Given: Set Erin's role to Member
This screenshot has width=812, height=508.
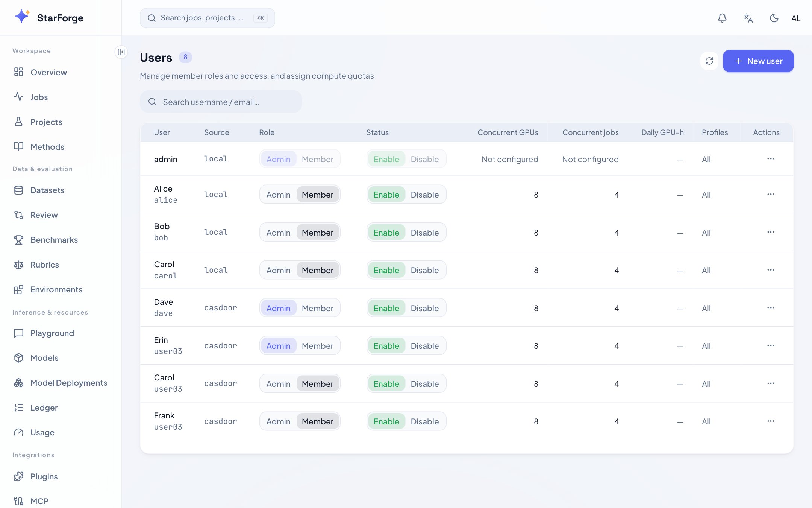Looking at the screenshot, I should (x=318, y=346).
